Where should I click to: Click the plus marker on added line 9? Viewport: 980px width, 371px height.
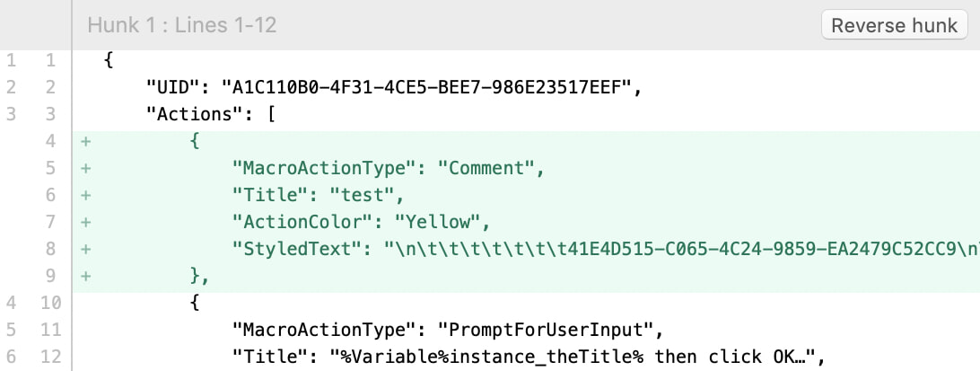pyautogui.click(x=85, y=277)
